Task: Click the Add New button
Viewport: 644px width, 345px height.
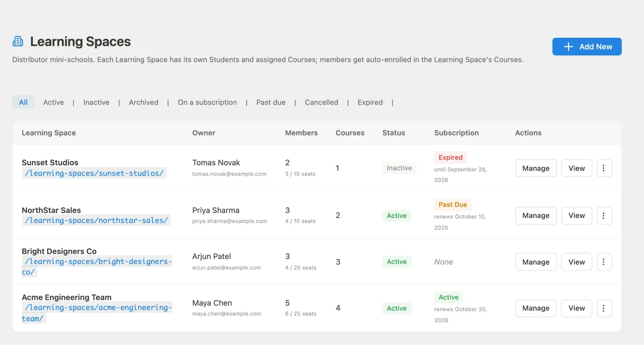Action: [x=587, y=47]
